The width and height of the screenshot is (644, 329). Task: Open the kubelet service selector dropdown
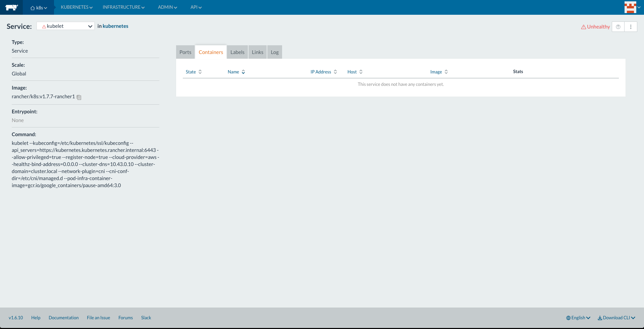(65, 26)
